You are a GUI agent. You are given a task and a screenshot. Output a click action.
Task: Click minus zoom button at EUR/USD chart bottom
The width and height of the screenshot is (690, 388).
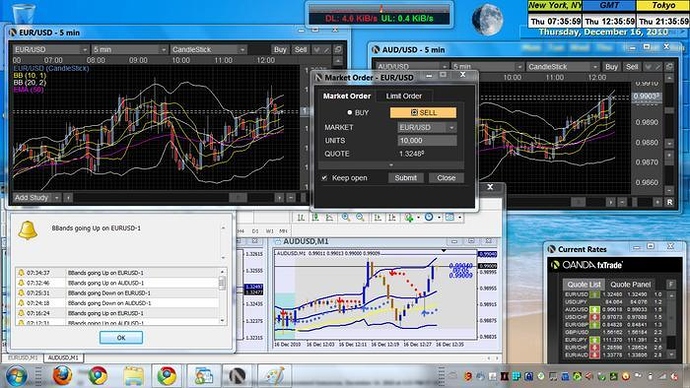click(x=291, y=198)
